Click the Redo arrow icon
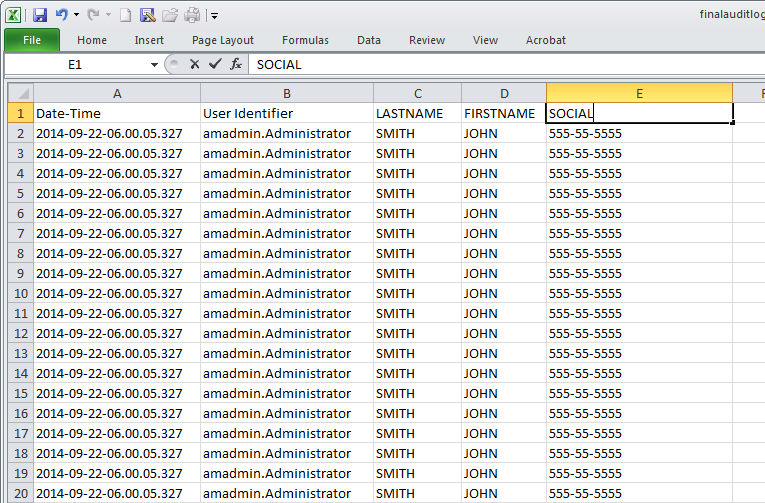The height and width of the screenshot is (503, 765). [x=94, y=15]
